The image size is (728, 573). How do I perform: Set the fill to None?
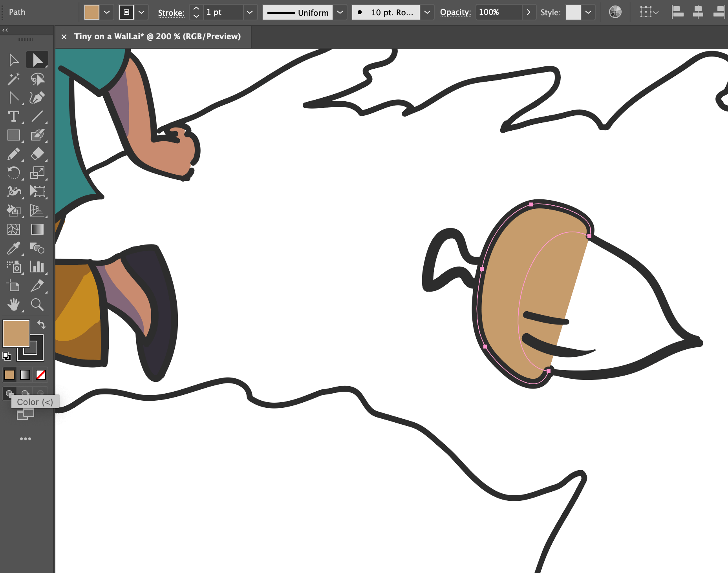(40, 375)
